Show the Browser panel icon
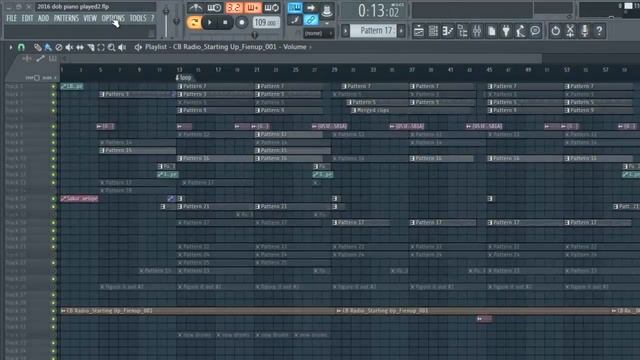640x360 pixels. [x=462, y=31]
